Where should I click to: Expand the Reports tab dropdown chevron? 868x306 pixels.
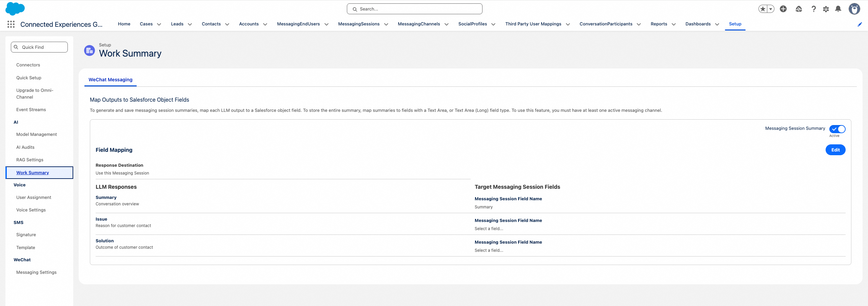[x=674, y=24]
